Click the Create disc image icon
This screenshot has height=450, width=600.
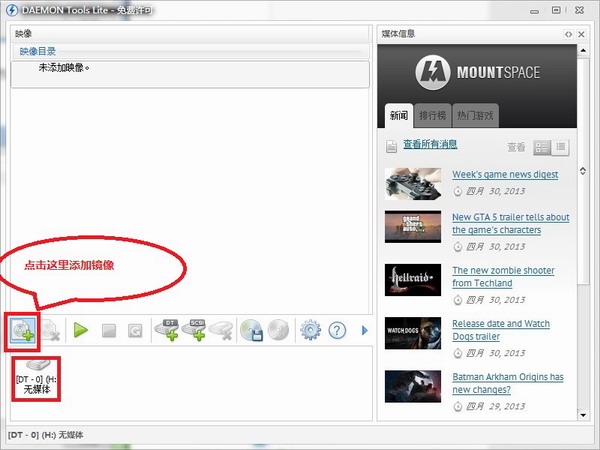click(x=251, y=330)
